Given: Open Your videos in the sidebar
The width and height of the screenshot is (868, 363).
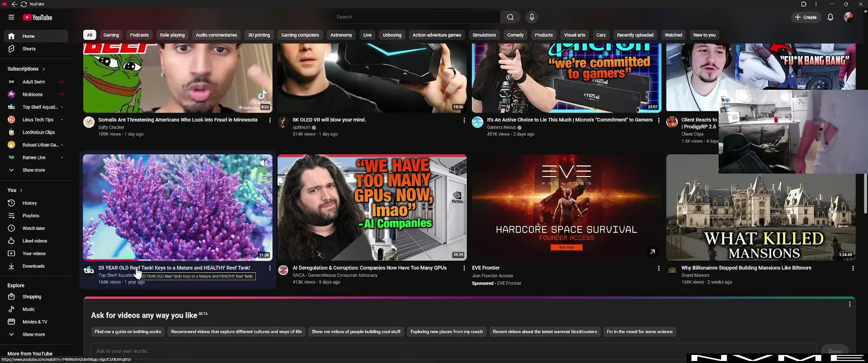Looking at the screenshot, I should 36,254.
